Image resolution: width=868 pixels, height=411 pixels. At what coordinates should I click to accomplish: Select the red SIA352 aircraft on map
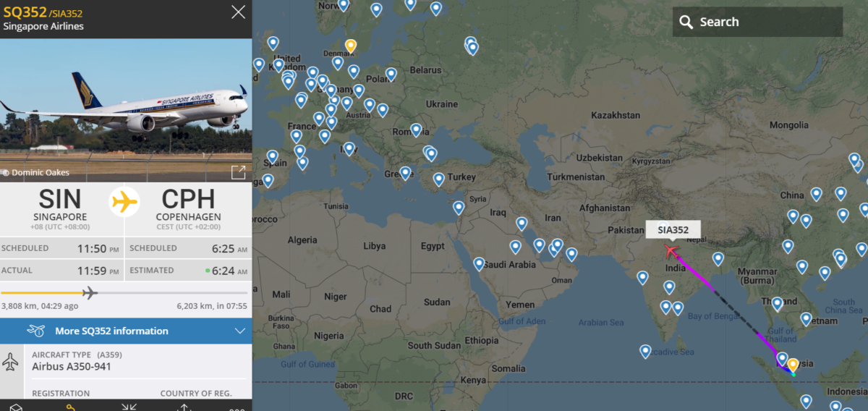(x=671, y=251)
